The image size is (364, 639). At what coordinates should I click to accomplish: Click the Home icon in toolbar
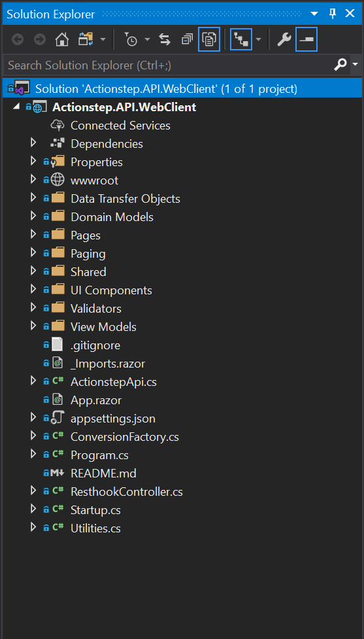click(62, 39)
